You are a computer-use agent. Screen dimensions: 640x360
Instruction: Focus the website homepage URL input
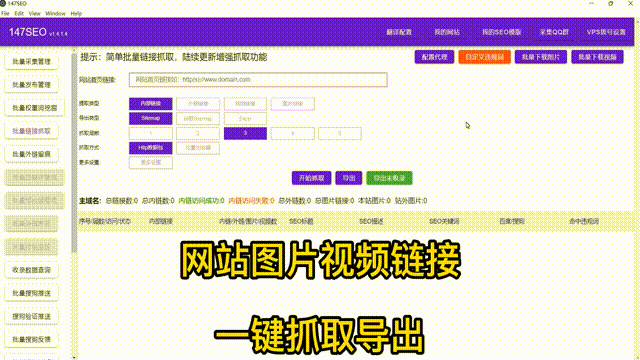pos(258,80)
